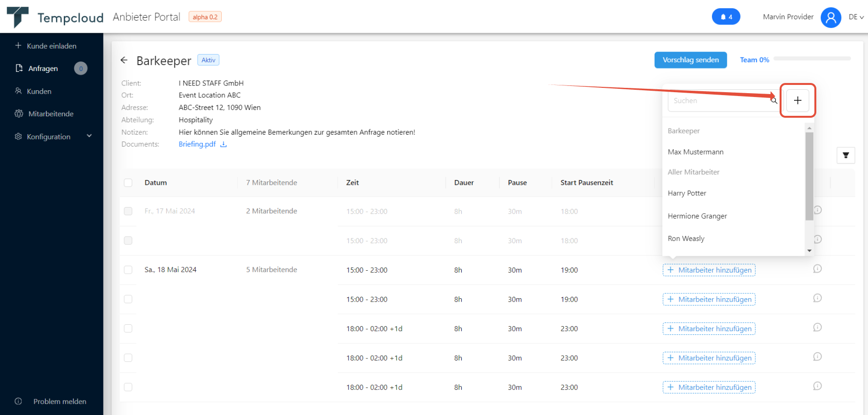The height and width of the screenshot is (415, 868).
Task: Click the Aktiv status tag
Action: point(208,60)
